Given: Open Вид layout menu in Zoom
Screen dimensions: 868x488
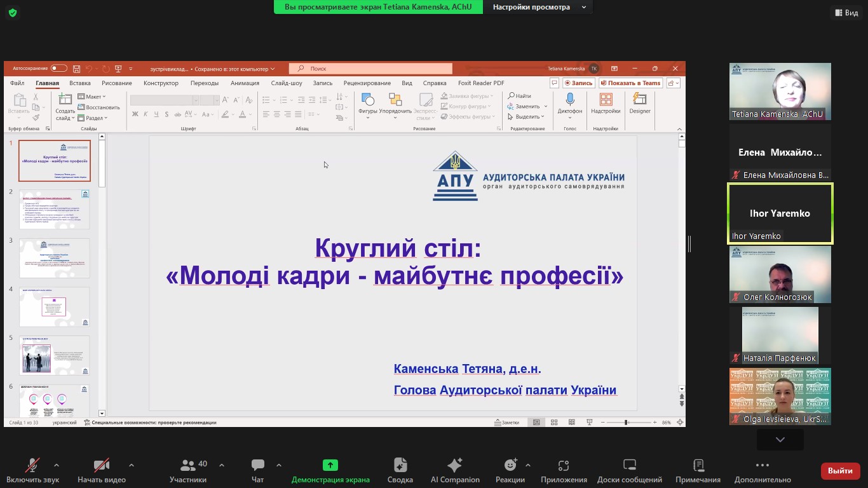Looking at the screenshot, I should (846, 13).
